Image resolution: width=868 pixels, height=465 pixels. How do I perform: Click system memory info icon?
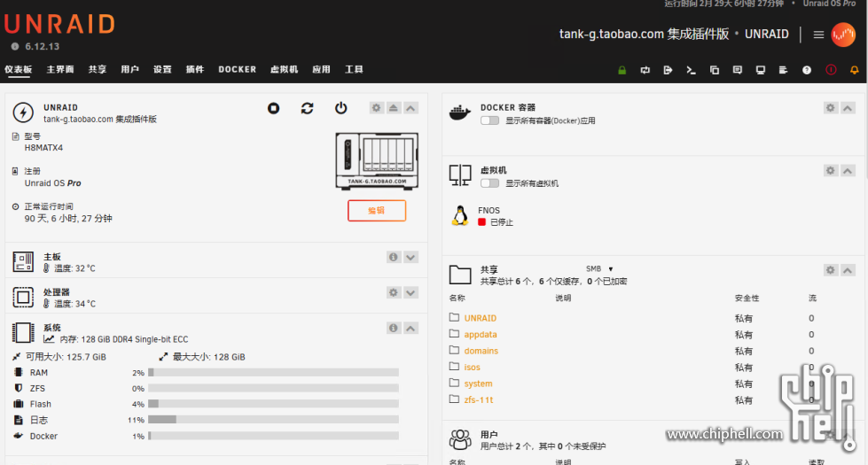[393, 328]
